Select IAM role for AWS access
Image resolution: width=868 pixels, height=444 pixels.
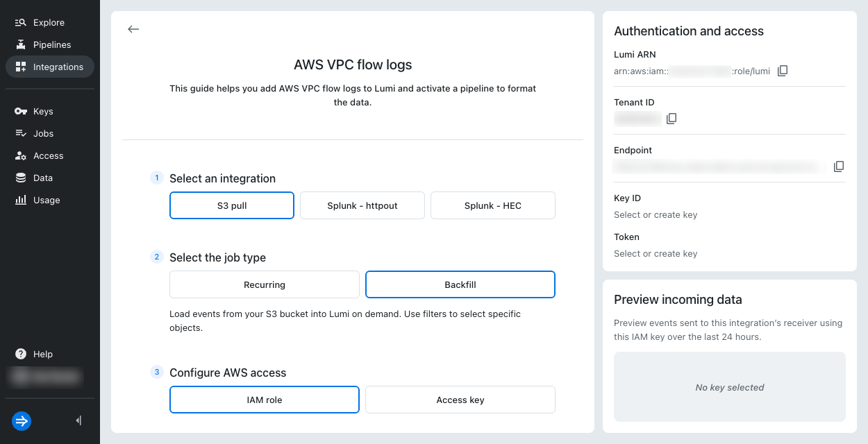click(265, 400)
